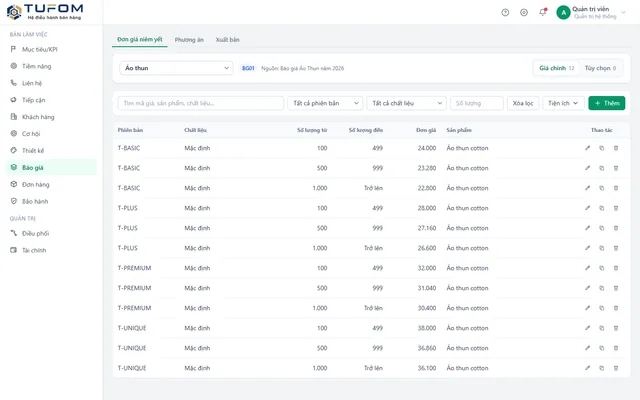Open Tiềm năng in sidebar
Viewport: 640px width, 400px height.
coord(51,66)
